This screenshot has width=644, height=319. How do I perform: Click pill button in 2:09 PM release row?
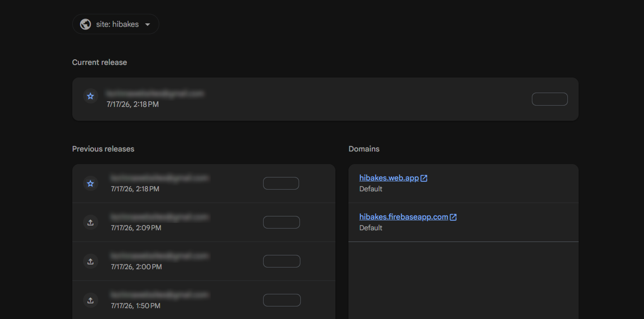point(282,222)
